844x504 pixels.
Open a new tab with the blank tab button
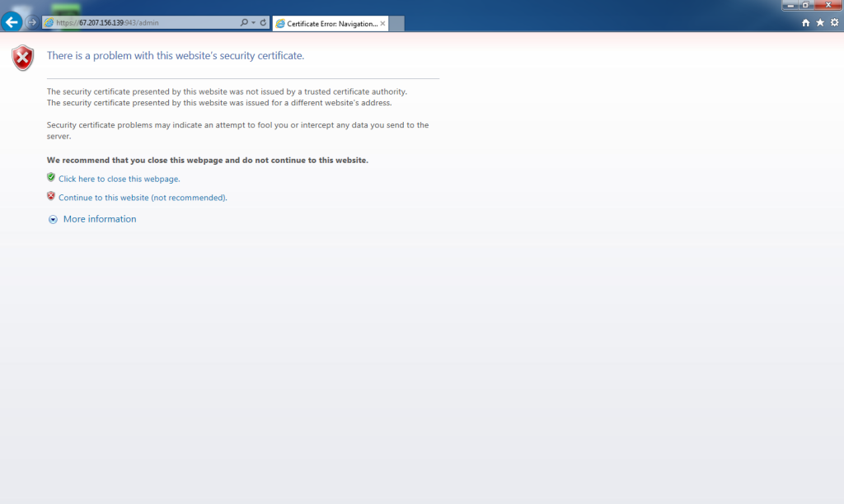point(396,24)
